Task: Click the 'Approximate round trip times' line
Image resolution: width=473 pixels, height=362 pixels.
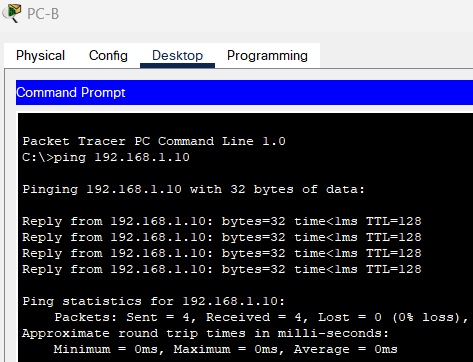Action: (x=205, y=333)
